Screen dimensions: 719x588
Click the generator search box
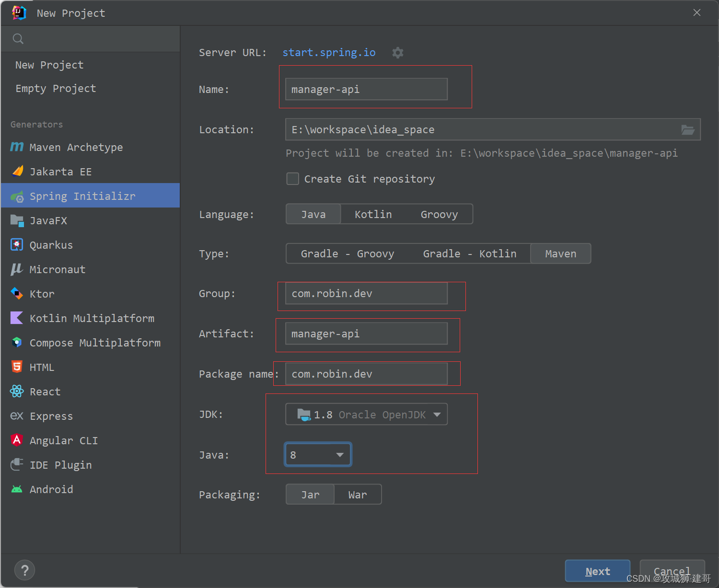(x=91, y=39)
